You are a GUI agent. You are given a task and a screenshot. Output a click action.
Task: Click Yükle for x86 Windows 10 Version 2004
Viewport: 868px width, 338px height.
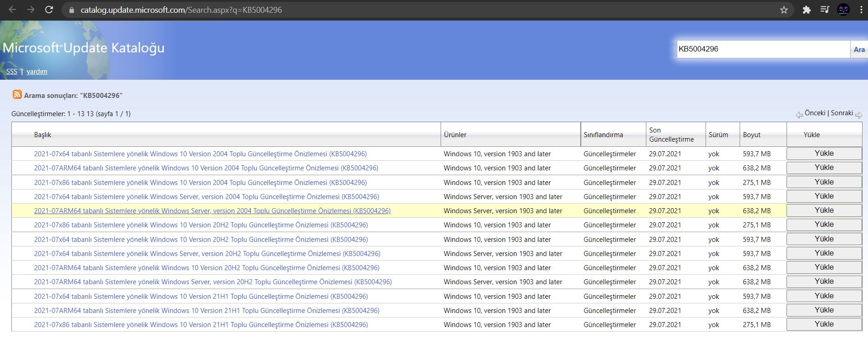[824, 182]
